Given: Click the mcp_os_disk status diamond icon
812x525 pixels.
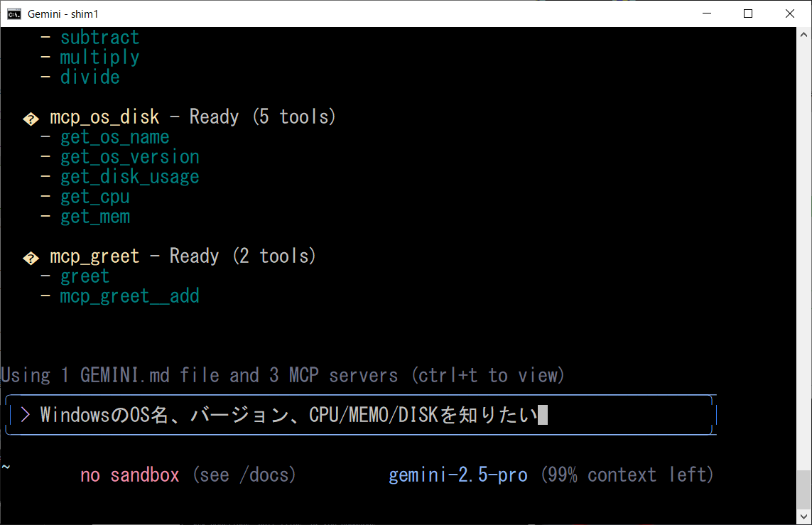Looking at the screenshot, I should point(31,119).
